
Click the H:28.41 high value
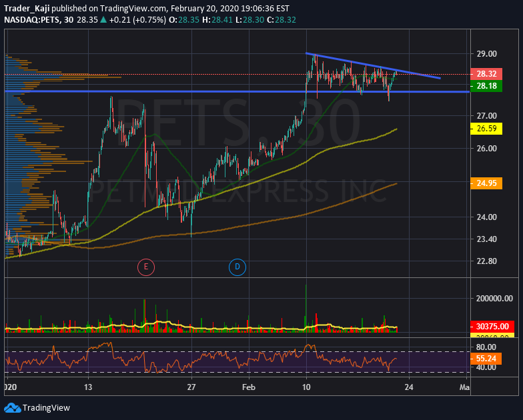click(217, 20)
